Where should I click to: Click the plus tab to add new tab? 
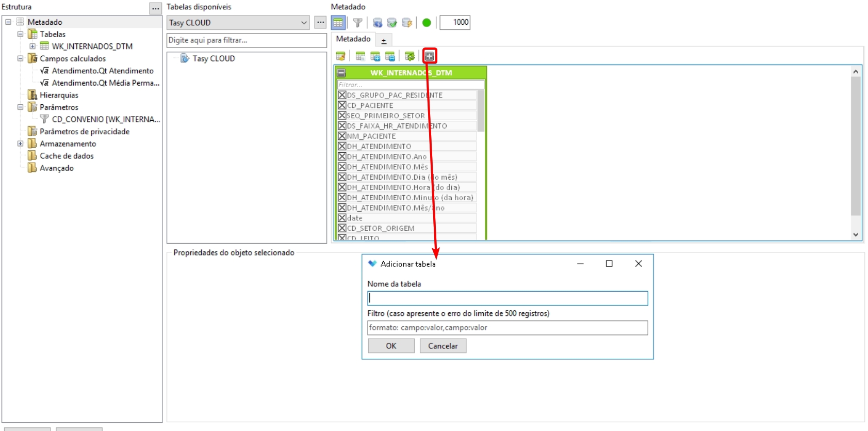(x=384, y=40)
